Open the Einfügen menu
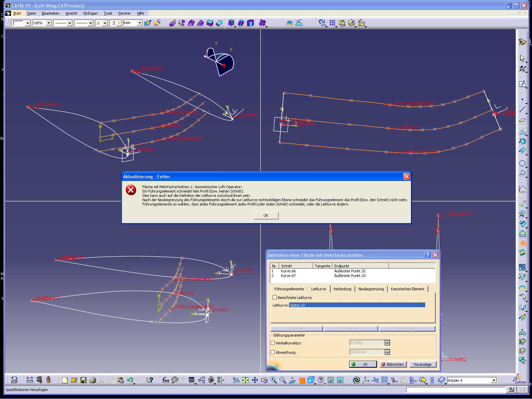This screenshot has height=399, width=532. [90, 13]
